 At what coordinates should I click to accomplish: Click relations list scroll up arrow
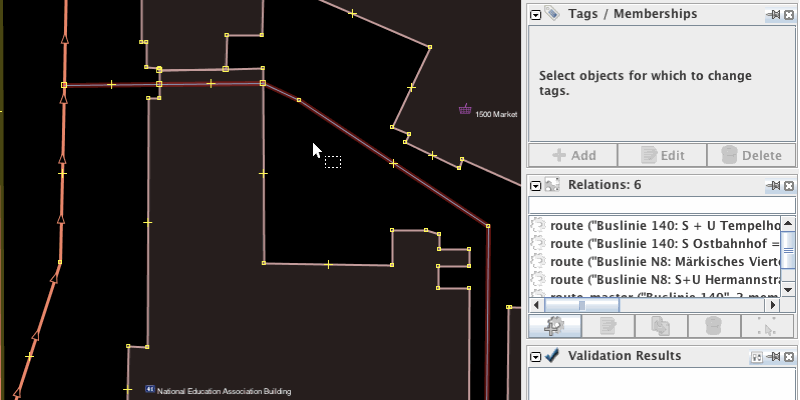pyautogui.click(x=788, y=223)
